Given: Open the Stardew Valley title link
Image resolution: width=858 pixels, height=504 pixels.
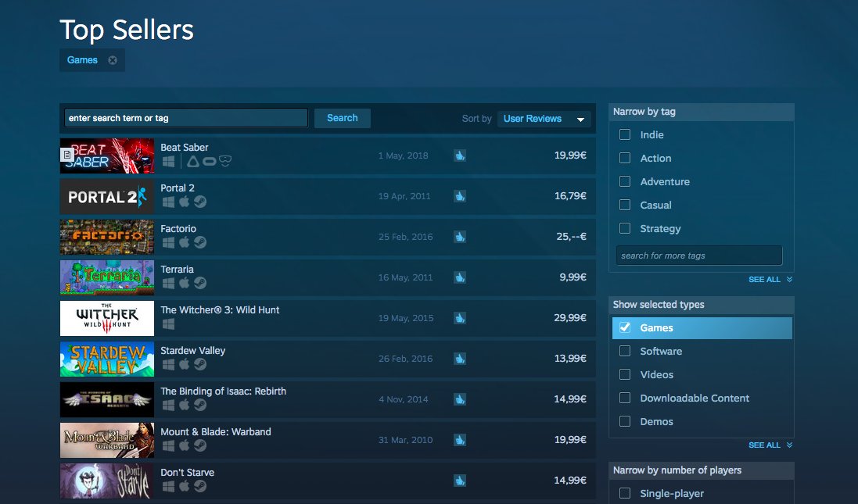Looking at the screenshot, I should (192, 351).
